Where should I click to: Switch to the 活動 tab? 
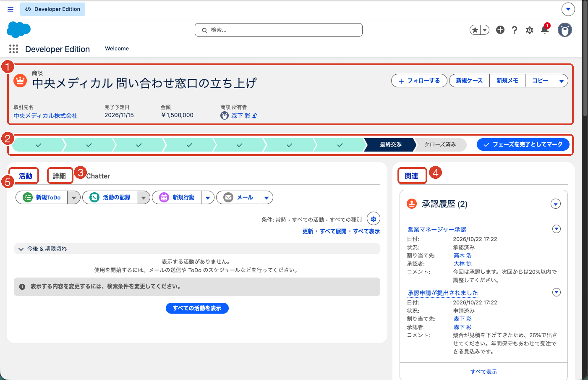click(x=25, y=176)
